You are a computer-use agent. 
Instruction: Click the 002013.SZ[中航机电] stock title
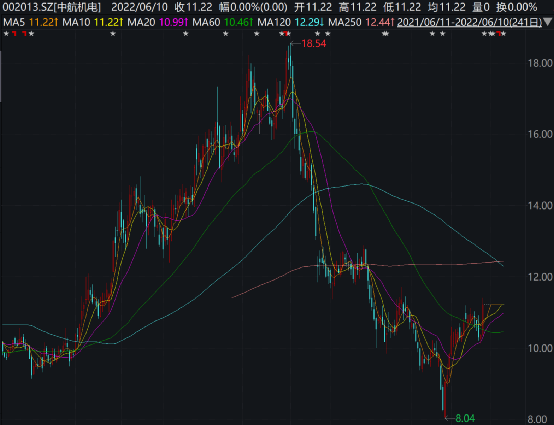tap(52, 7)
